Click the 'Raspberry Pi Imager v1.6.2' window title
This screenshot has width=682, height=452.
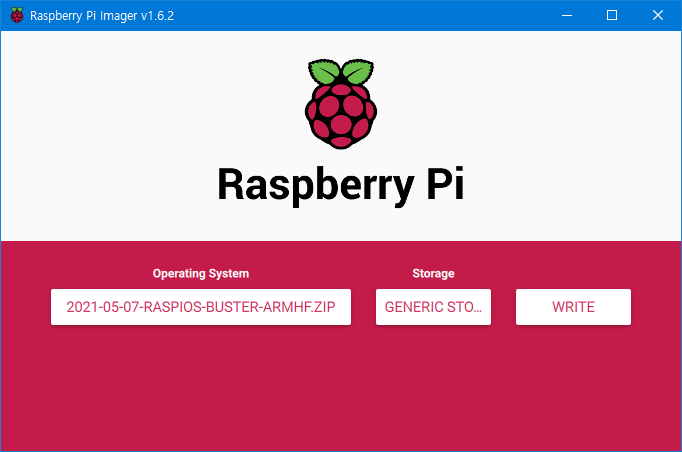click(102, 16)
